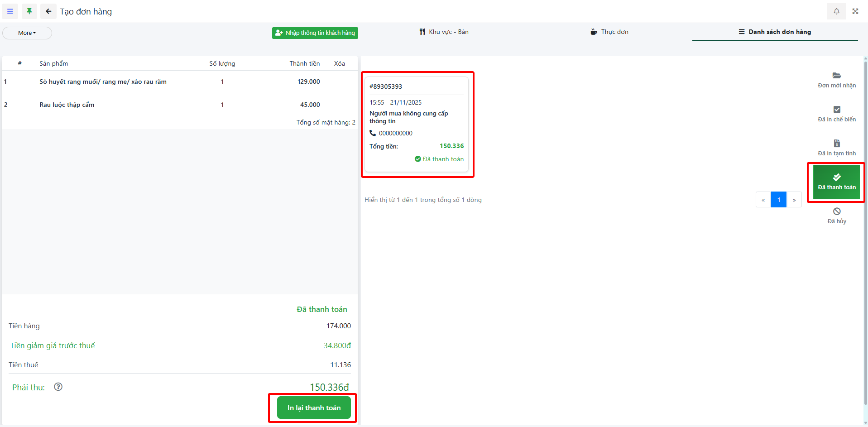Image resolution: width=868 pixels, height=427 pixels.
Task: Expand the More dropdown
Action: point(27,33)
